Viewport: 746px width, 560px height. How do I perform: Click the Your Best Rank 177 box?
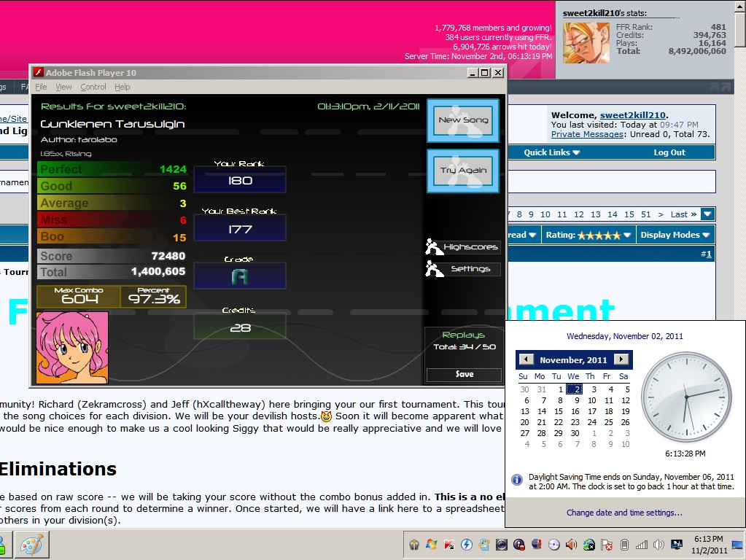[x=240, y=227]
